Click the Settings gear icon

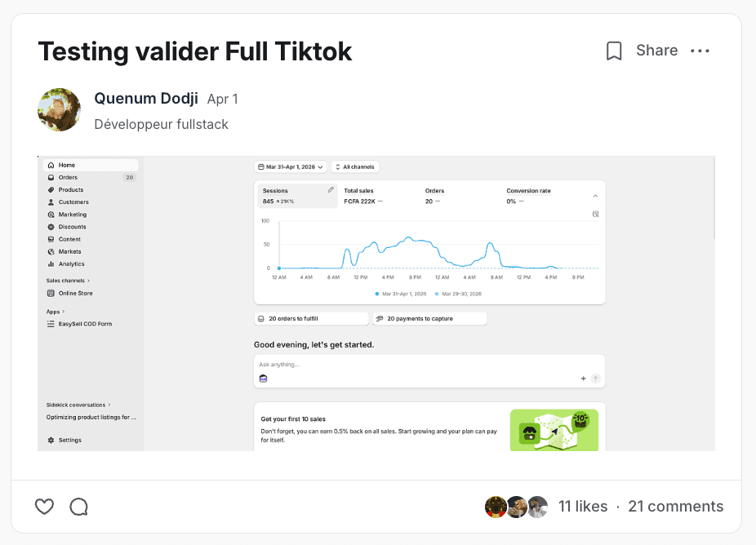tap(51, 440)
